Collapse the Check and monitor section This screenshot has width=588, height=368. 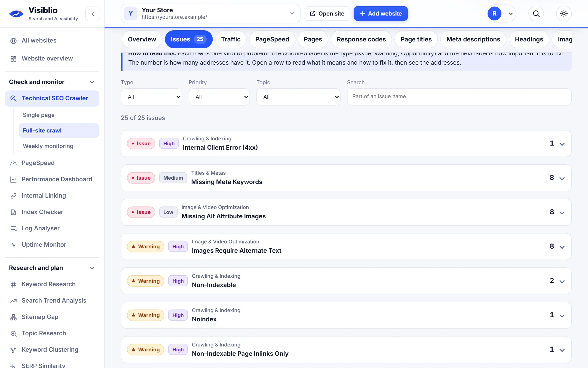tap(52, 82)
